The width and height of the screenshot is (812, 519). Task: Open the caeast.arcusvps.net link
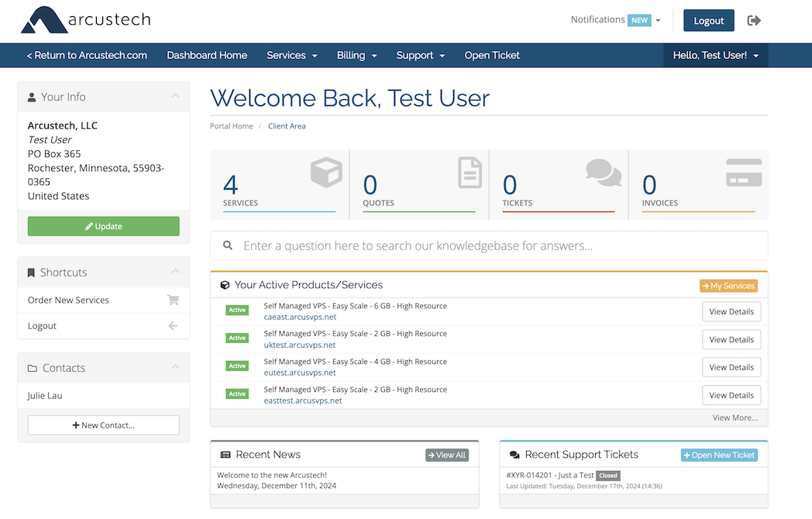click(x=300, y=317)
